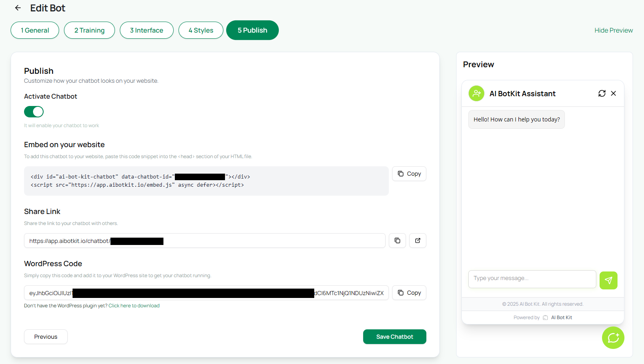Click the AI Bot Kit logo icon in footer
Viewport: 644px width, 364px height.
(545, 318)
